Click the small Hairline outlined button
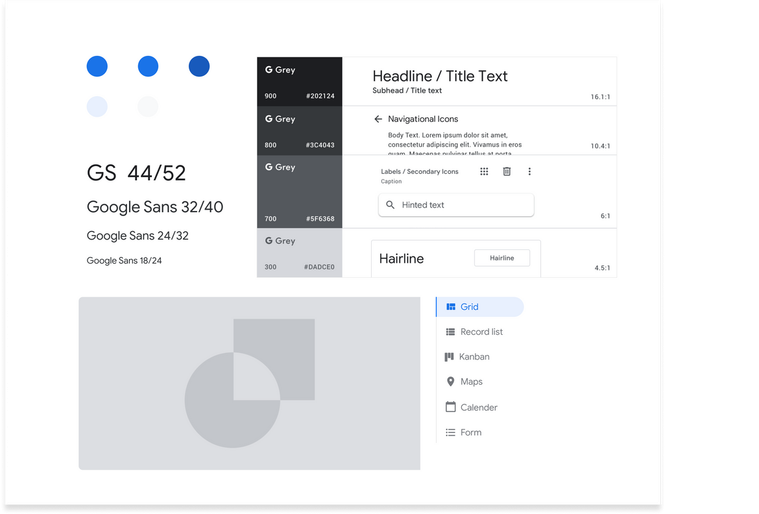Image resolution: width=759 pixels, height=514 pixels. click(502, 258)
